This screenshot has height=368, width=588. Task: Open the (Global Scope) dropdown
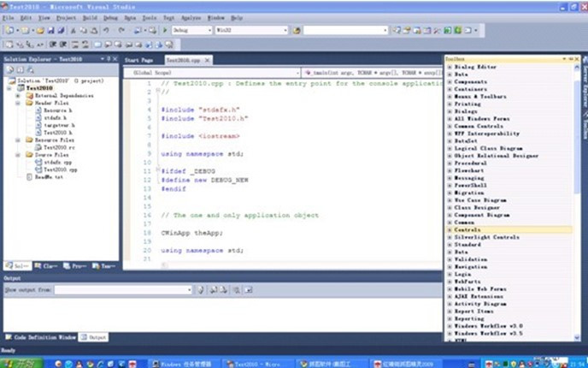coord(297,73)
